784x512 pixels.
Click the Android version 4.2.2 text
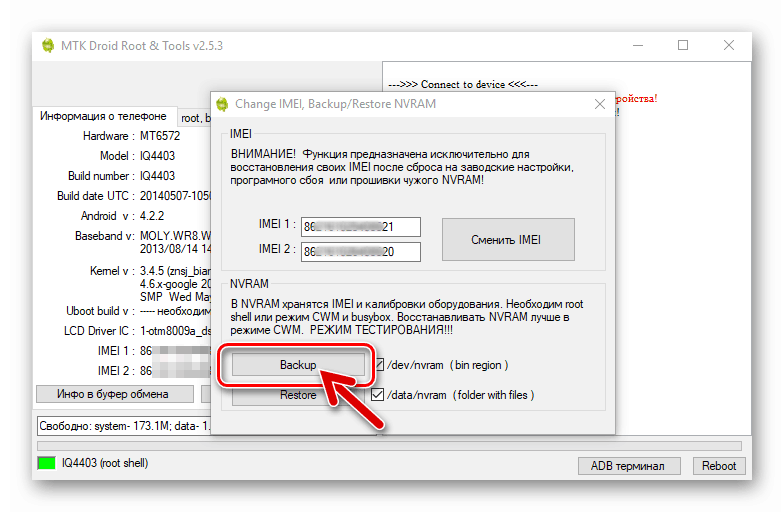[x=152, y=216]
